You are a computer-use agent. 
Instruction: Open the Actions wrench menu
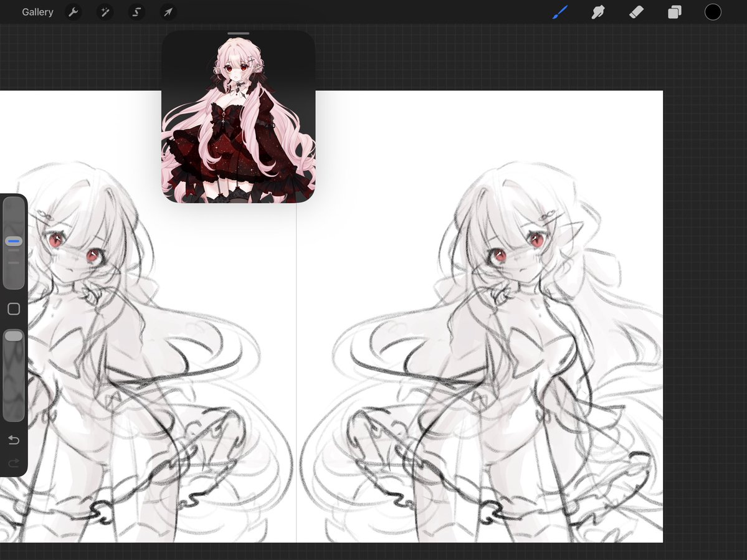(x=73, y=12)
